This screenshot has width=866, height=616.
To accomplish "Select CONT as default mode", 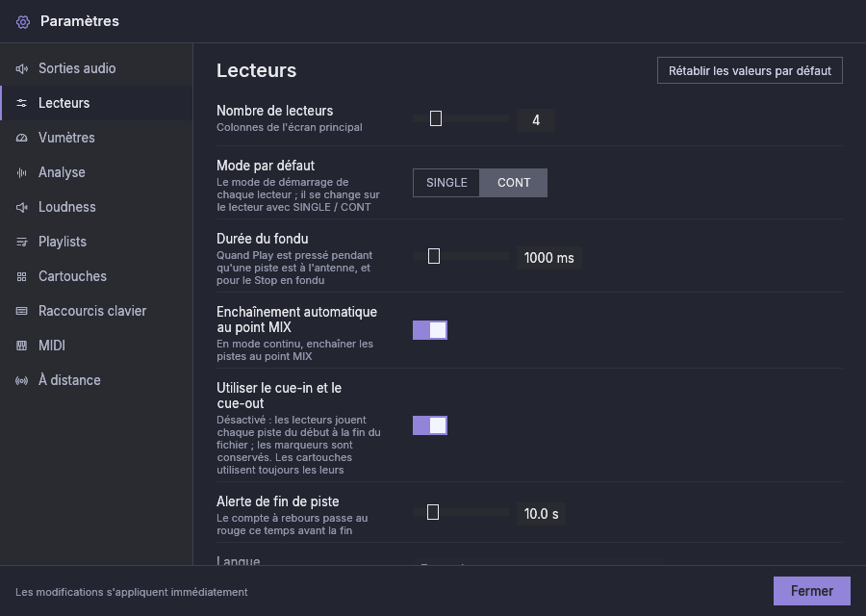I will tap(514, 183).
